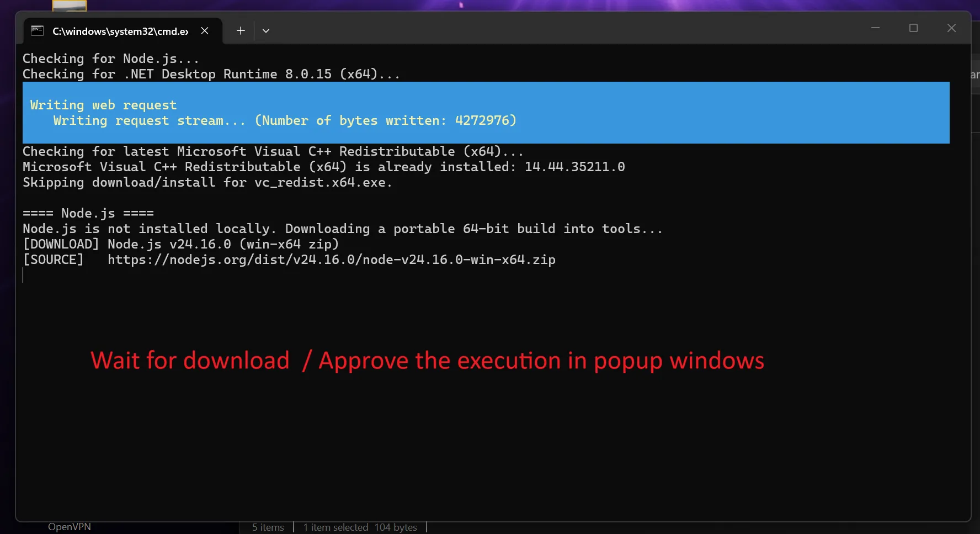Select the cmd.exe terminal tab
The width and height of the screenshot is (980, 534).
122,31
